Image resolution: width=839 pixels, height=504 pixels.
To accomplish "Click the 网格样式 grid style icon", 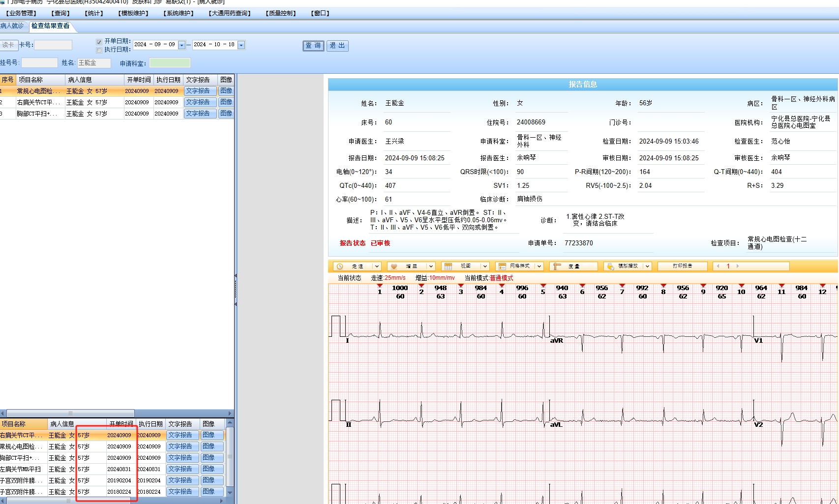I will (x=502, y=267).
